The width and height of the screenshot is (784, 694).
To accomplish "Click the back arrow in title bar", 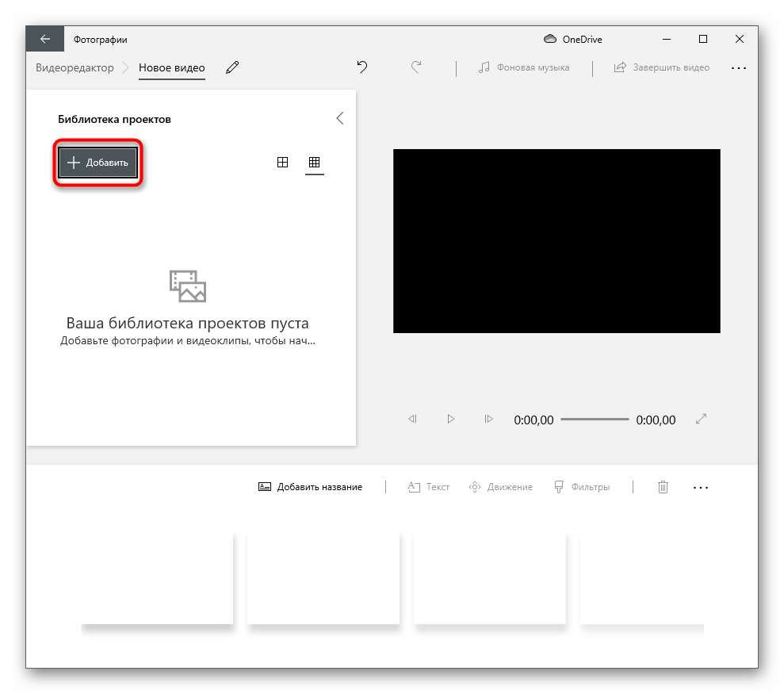I will (x=45, y=39).
